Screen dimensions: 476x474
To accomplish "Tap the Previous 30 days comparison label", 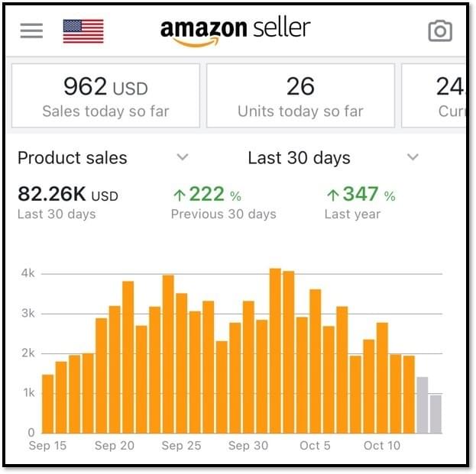I will point(223,214).
